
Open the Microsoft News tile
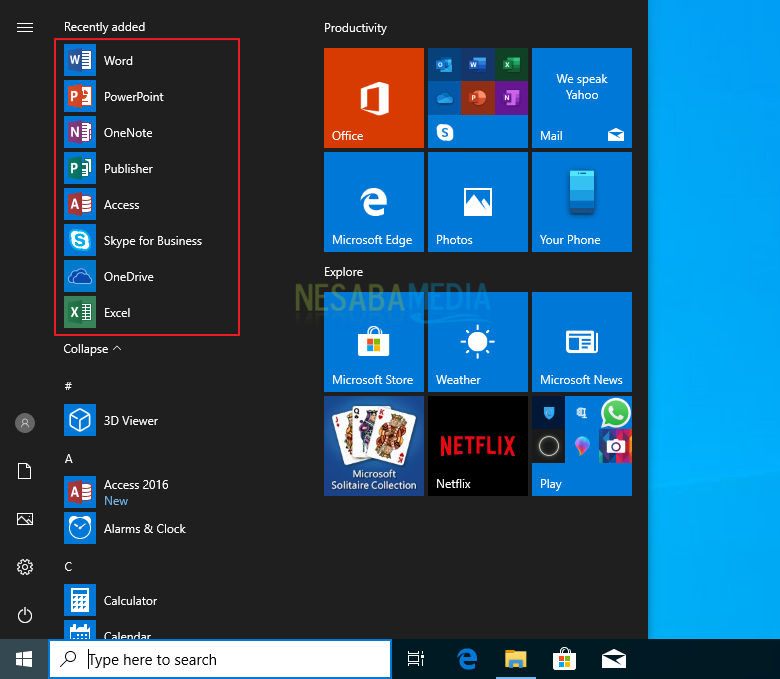pos(582,342)
